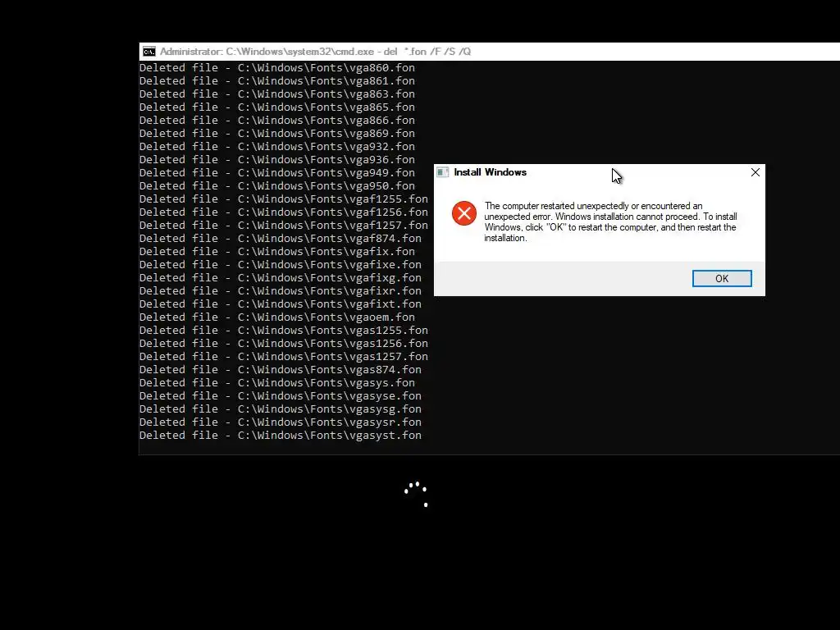Click the line ending vgas1255.fon
840x630 pixels.
[x=283, y=330]
